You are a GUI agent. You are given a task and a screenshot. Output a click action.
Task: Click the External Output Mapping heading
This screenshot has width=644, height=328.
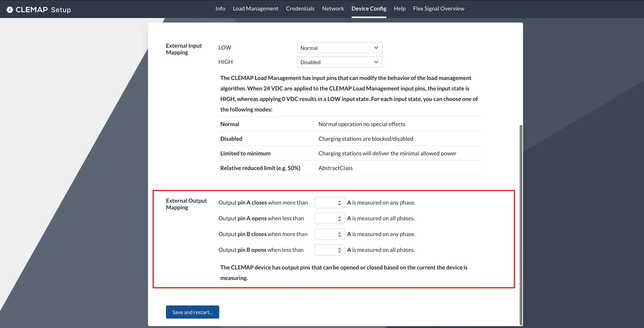click(x=186, y=204)
